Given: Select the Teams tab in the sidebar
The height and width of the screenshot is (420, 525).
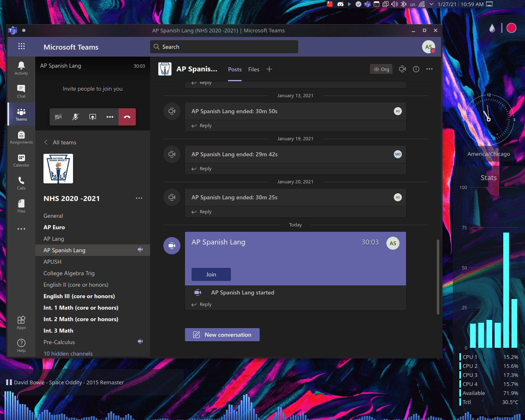Looking at the screenshot, I should (21, 114).
